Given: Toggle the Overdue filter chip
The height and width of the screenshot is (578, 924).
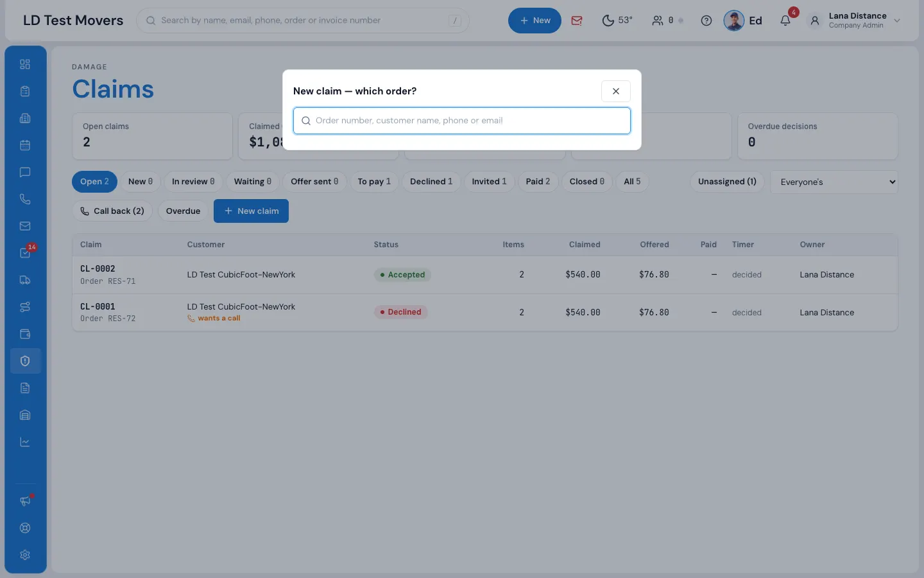Looking at the screenshot, I should click(x=183, y=211).
